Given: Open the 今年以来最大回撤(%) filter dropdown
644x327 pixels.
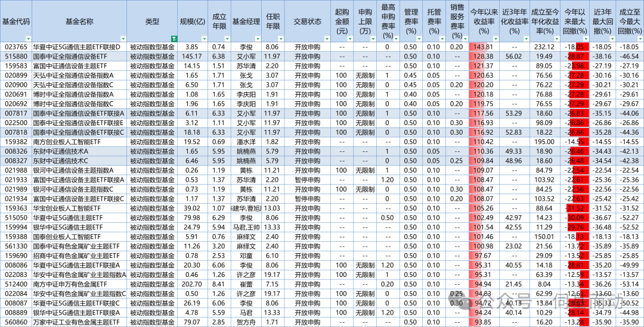Looking at the screenshot, I should pyautogui.click(x=586, y=39).
